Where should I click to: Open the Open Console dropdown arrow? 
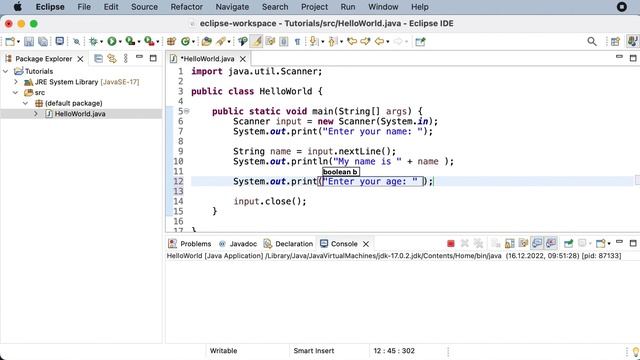[x=609, y=244]
